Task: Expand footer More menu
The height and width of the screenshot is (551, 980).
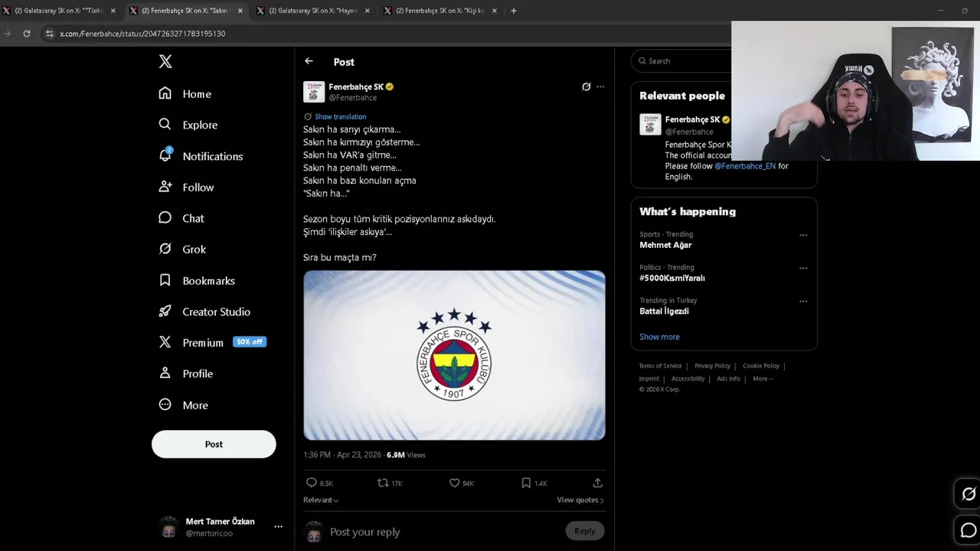Action: (763, 379)
